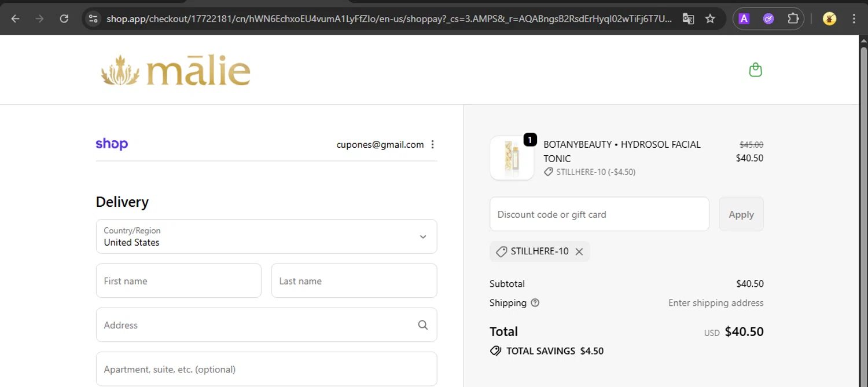The height and width of the screenshot is (387, 868).
Task: Expand the Country/Region dropdown
Action: pyautogui.click(x=266, y=236)
